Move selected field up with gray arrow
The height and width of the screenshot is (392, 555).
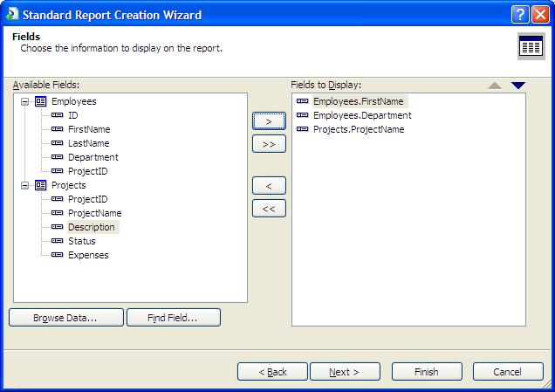coord(495,86)
